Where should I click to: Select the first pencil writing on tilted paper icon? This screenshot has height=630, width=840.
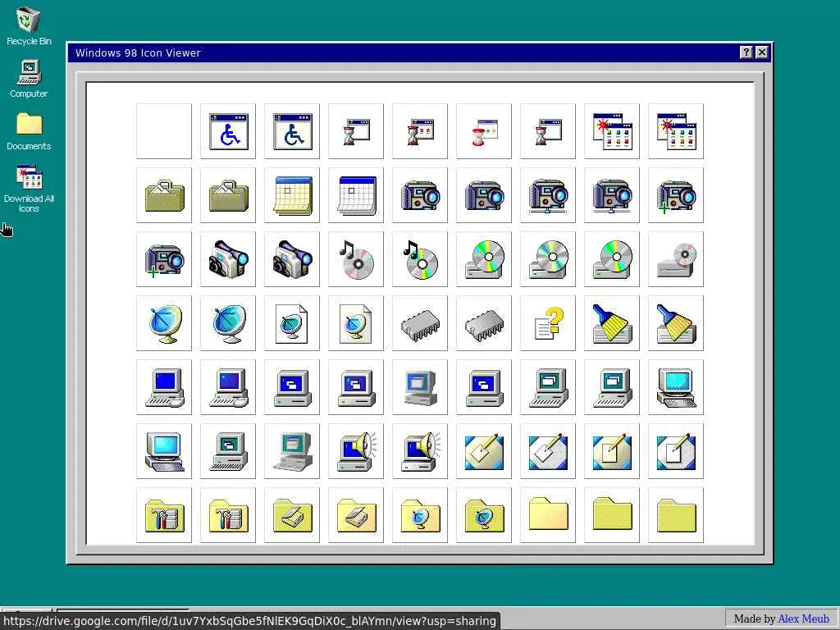484,451
